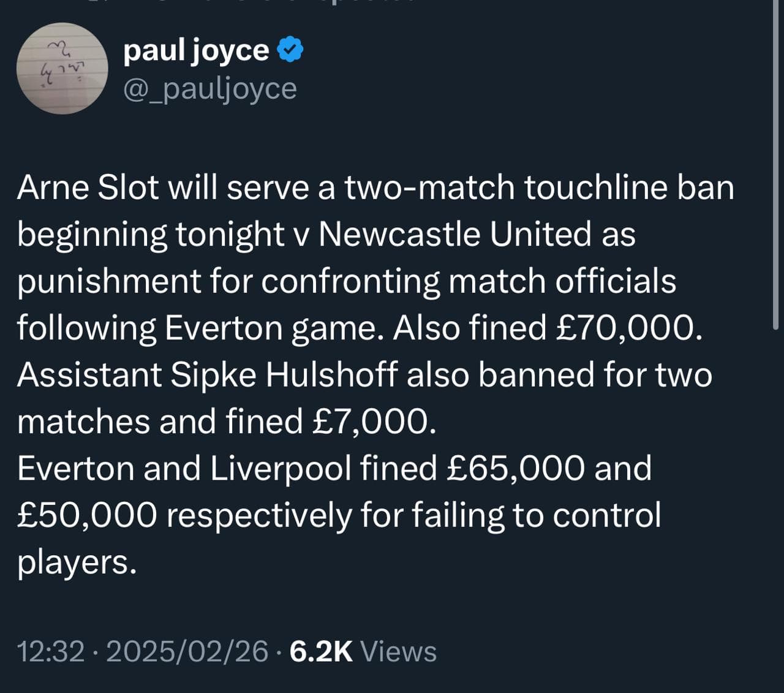Click the name "Sipke Hulshoff"

(284, 375)
